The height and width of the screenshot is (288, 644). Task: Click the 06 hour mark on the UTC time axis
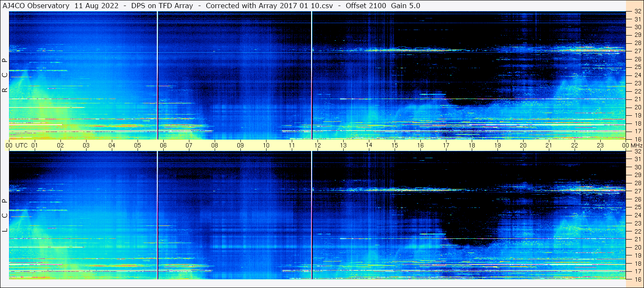click(x=163, y=145)
